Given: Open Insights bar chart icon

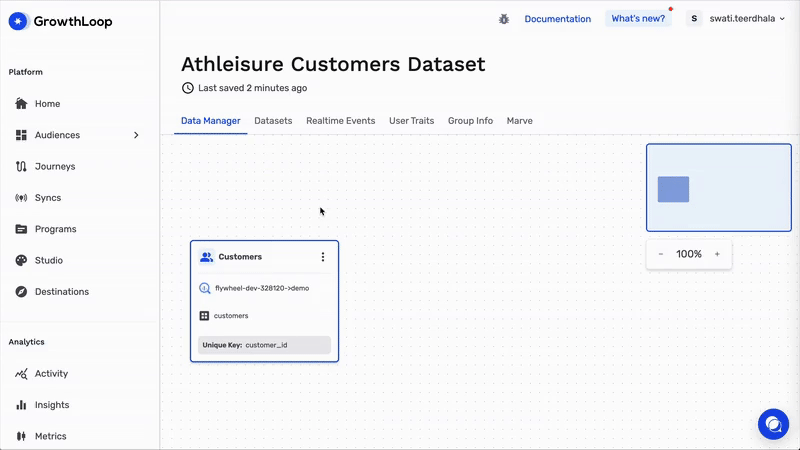Looking at the screenshot, I should 22,405.
